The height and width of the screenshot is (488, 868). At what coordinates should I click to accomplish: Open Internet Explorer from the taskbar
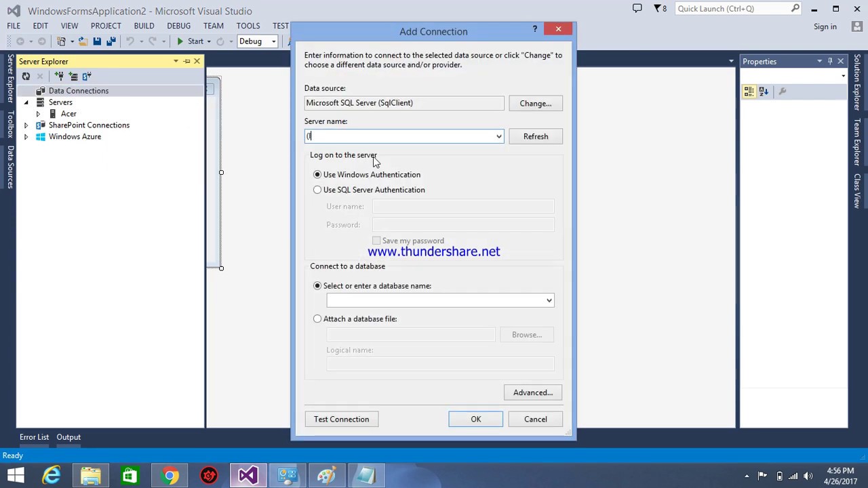[x=52, y=475]
